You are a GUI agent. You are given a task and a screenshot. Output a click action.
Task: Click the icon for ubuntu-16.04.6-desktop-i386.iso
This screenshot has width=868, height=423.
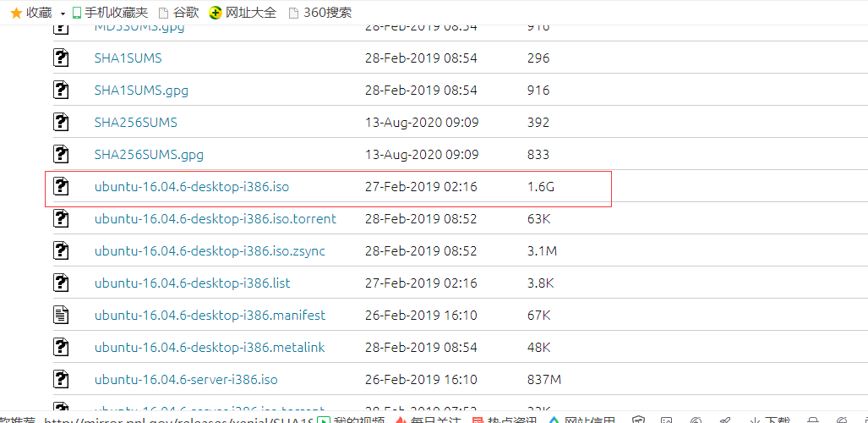61,186
